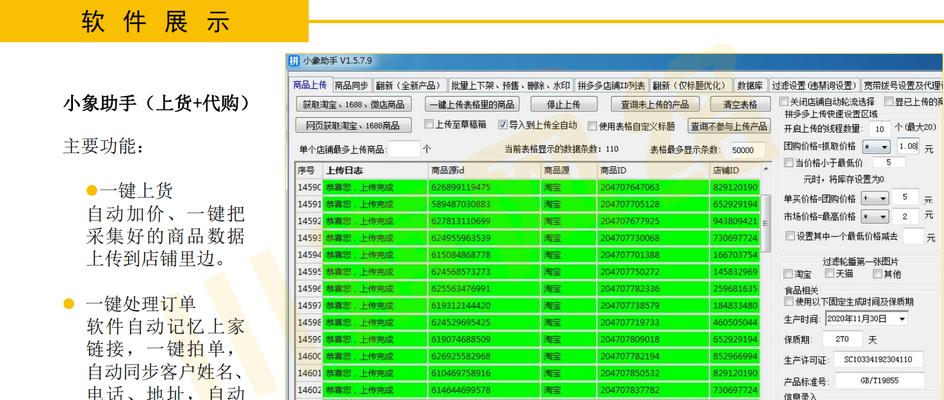Click 产品标准号 field GB/T19855
The width and height of the screenshot is (944, 400).
coord(880,381)
